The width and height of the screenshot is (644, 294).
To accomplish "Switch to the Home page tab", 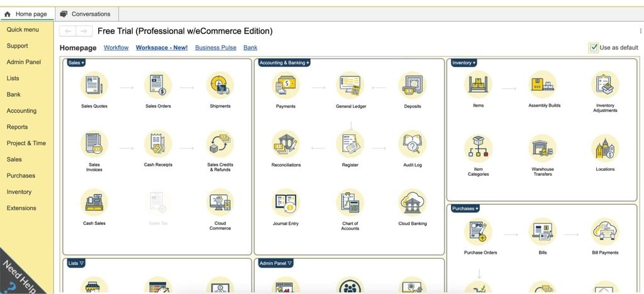I will click(27, 14).
